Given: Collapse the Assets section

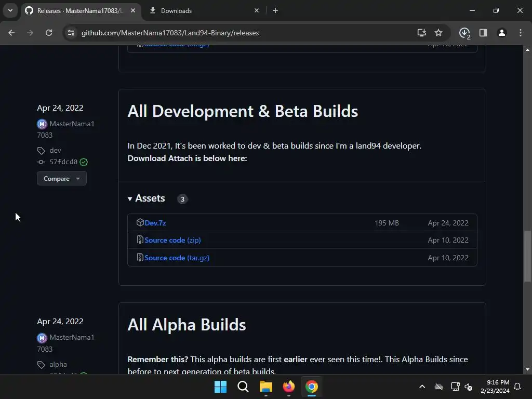Looking at the screenshot, I should coord(146,198).
